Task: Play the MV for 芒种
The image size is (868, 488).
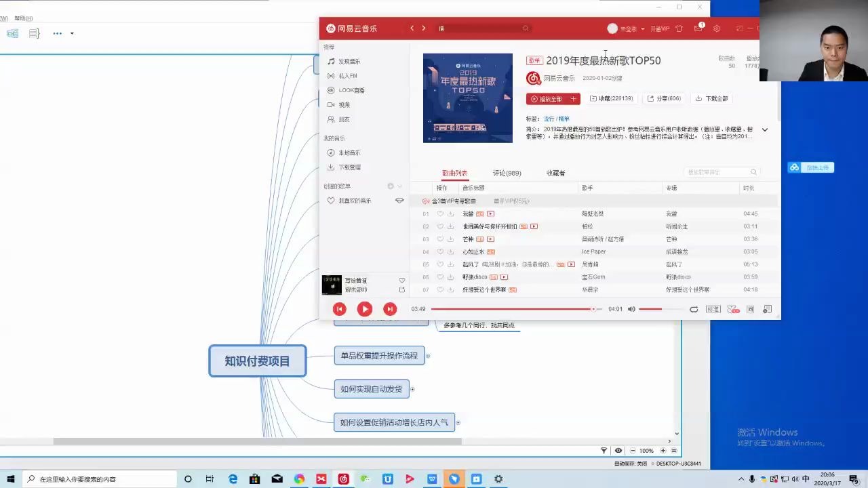Action: point(490,239)
